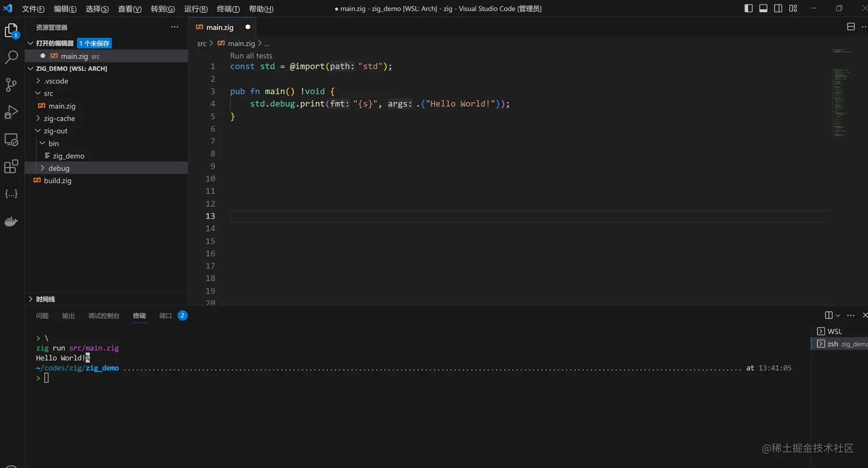The width and height of the screenshot is (868, 468).
Task: Switch to the Debug Console tab
Action: coord(104,316)
